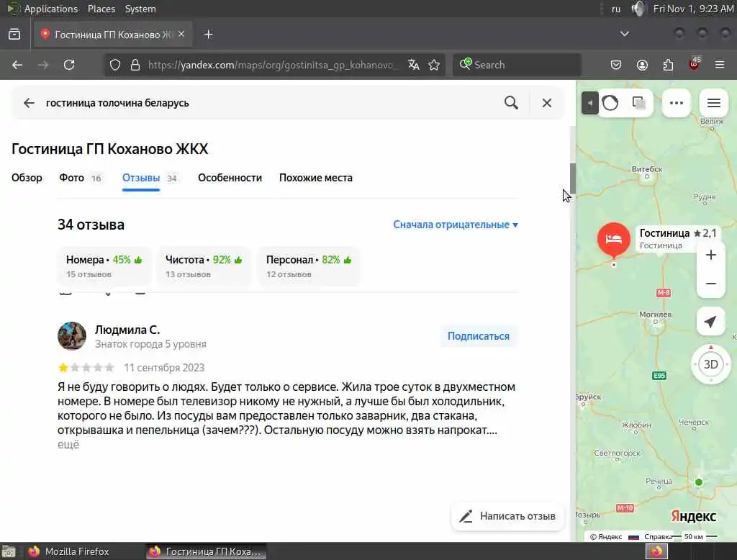Viewport: 737px width, 560px height.
Task: Open the Сначала отрицательные sort dropdown
Action: tap(456, 225)
